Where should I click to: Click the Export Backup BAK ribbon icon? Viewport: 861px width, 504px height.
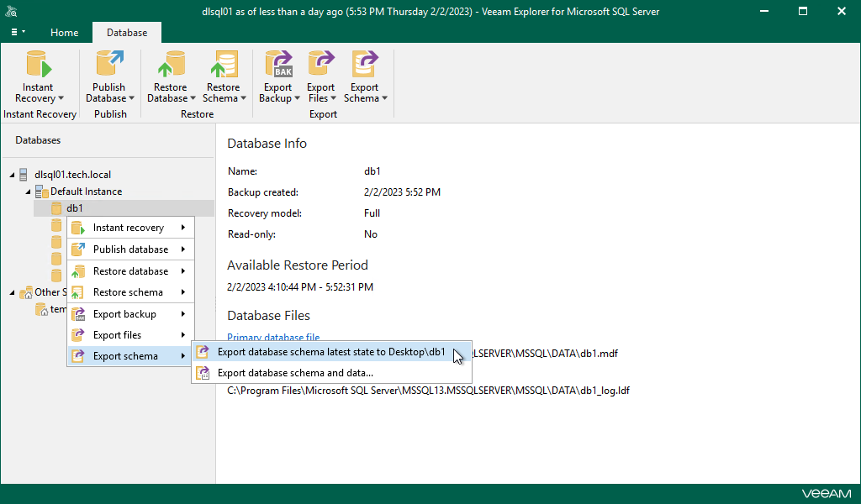279,64
